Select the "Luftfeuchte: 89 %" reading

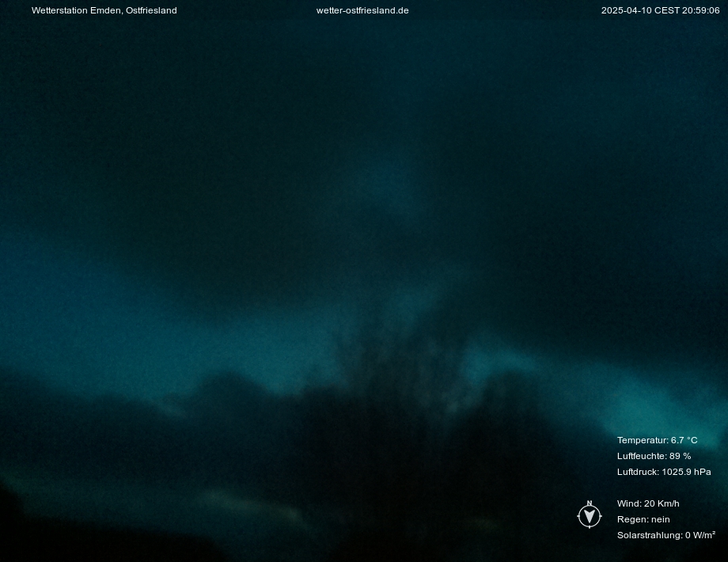click(654, 456)
